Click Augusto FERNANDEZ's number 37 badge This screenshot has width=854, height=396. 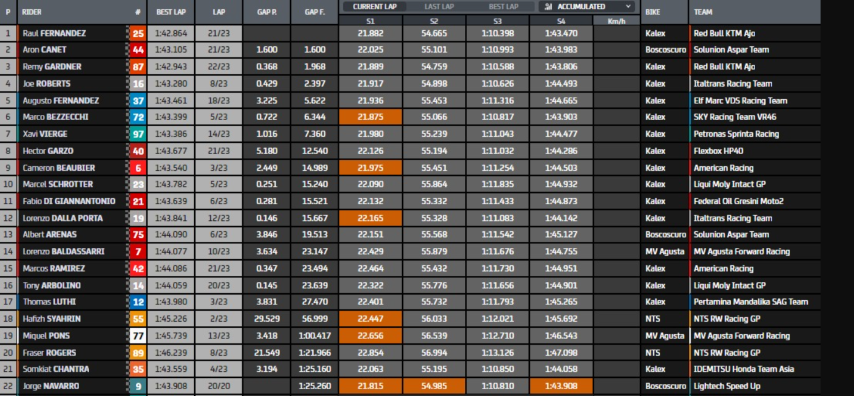138,101
